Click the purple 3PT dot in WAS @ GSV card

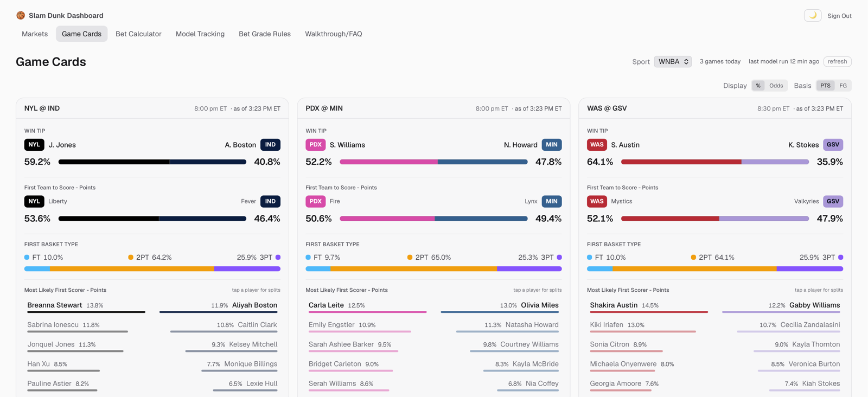tap(840, 257)
